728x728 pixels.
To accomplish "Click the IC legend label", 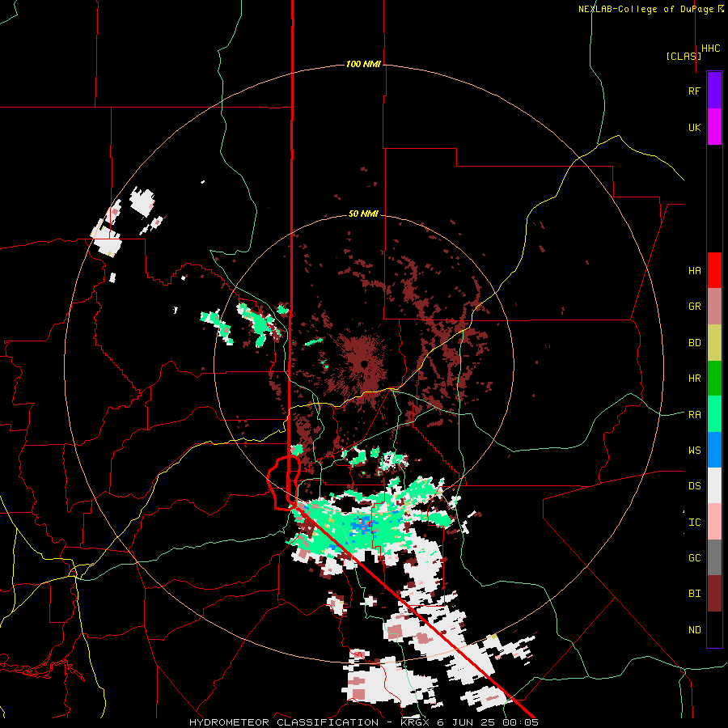I will (694, 523).
